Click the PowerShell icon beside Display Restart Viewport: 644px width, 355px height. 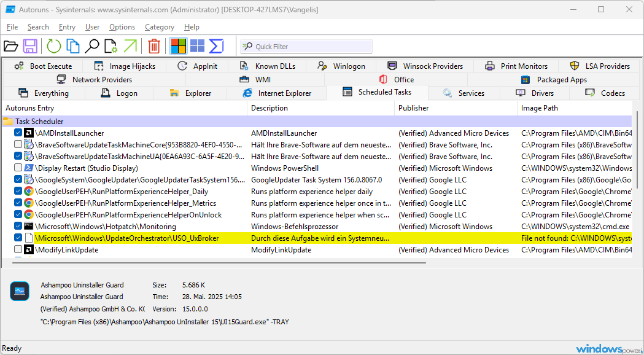pyautogui.click(x=29, y=168)
